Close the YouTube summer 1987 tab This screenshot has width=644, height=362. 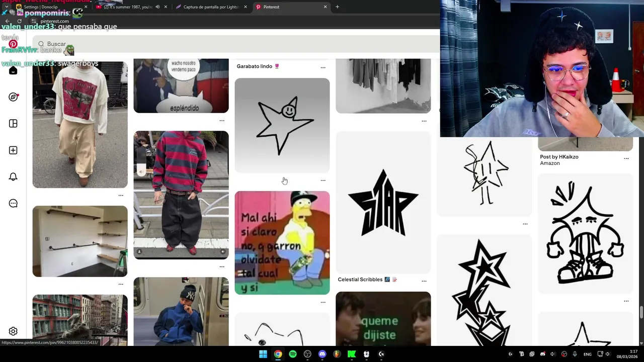click(166, 7)
